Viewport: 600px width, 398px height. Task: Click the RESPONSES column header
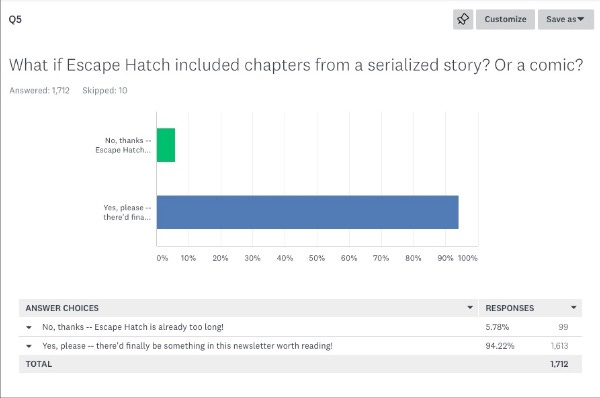[510, 308]
